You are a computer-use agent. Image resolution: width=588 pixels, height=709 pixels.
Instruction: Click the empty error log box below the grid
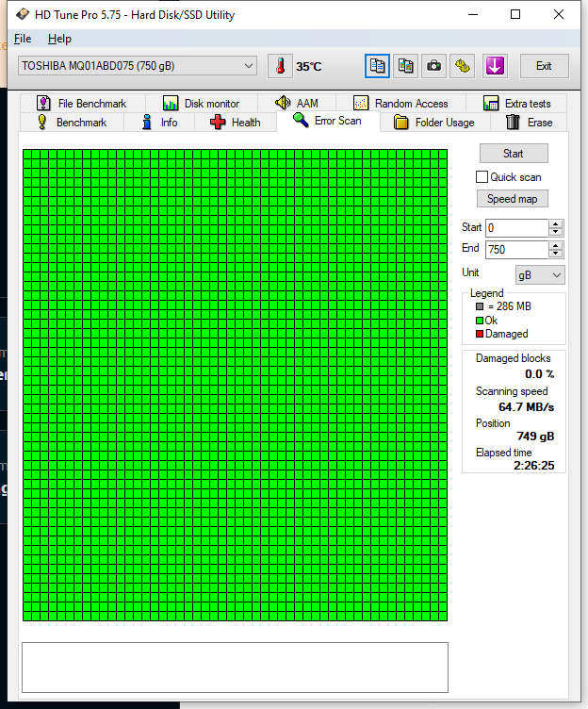235,668
